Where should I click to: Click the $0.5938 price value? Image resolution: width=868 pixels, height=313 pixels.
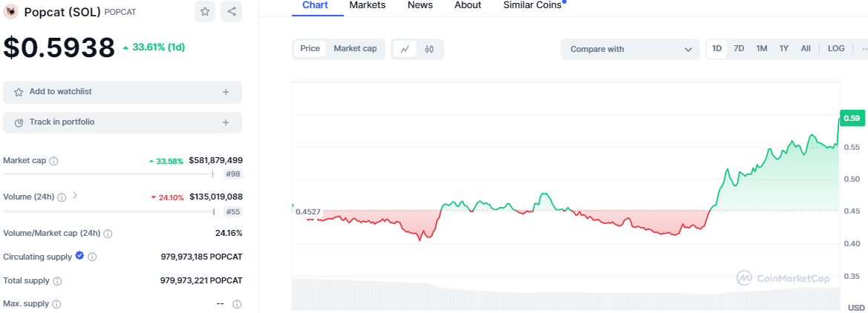[x=59, y=48]
